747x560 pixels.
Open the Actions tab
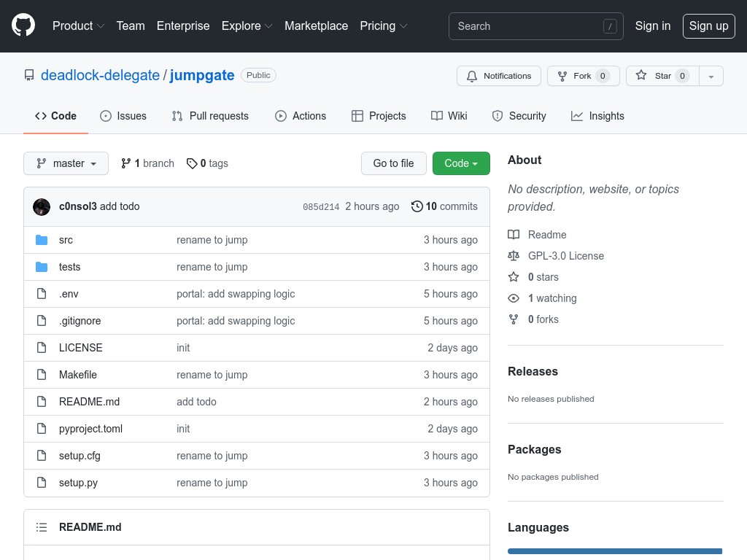301,116
